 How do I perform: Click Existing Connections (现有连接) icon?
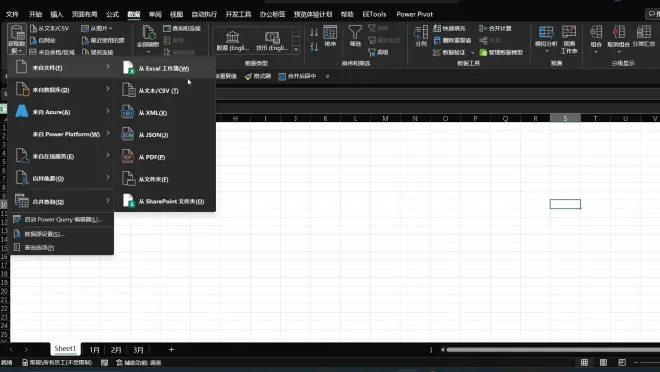(85, 52)
